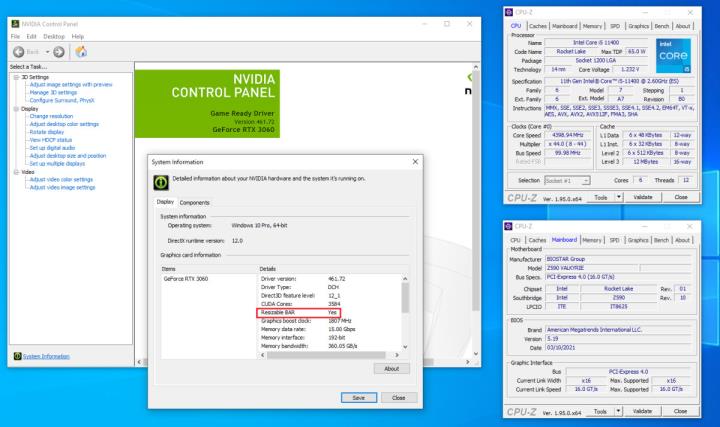Open the Socket #1 selection dropdown
Image resolution: width=720 pixels, height=427 pixels.
tap(567, 180)
